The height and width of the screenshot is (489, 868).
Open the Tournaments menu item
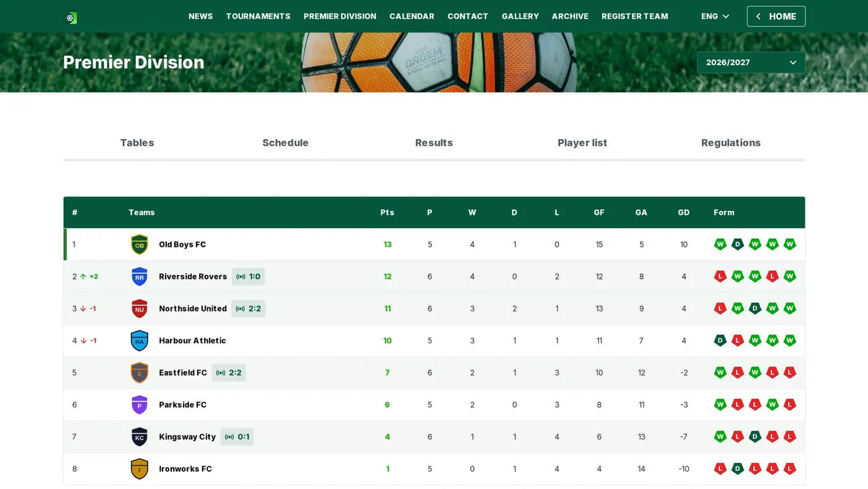click(x=258, y=16)
